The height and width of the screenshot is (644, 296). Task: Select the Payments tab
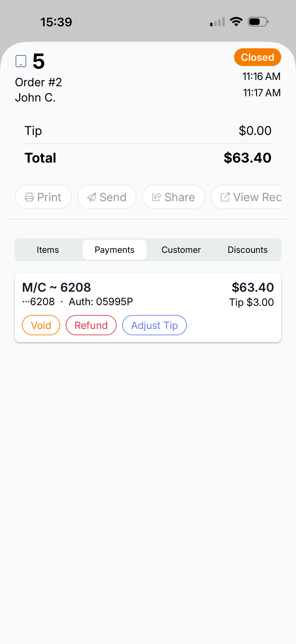tap(115, 250)
